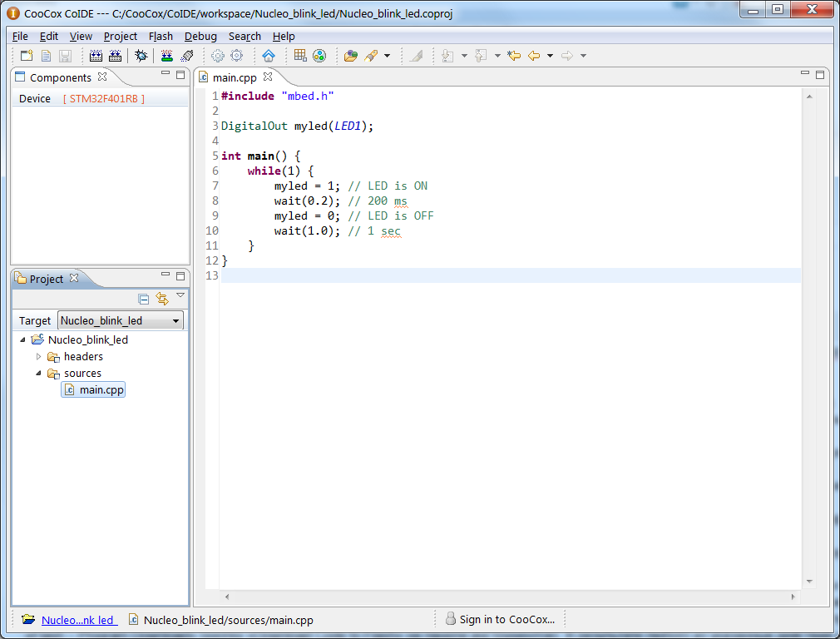Collapse the sources folder in the tree
Screen dimensions: 840x639
[x=38, y=373]
